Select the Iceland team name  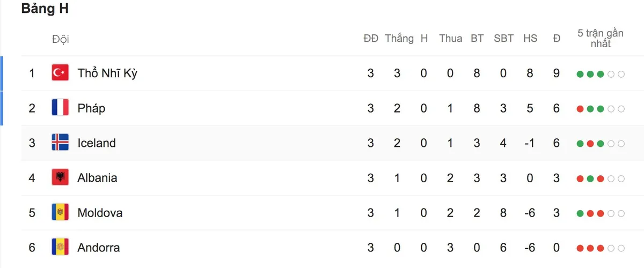point(97,143)
